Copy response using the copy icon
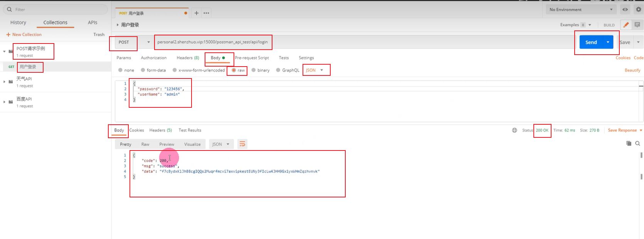644x239 pixels. coord(629,144)
